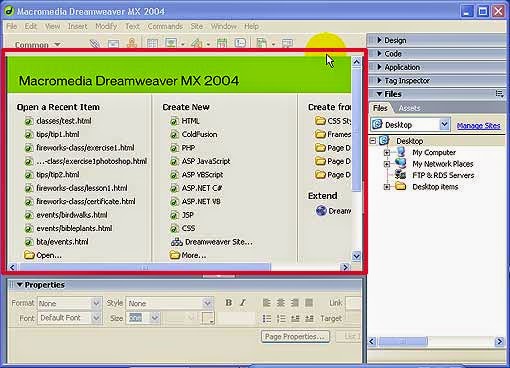Click the Date insert icon
This screenshot has height=368, width=510.
(222, 43)
